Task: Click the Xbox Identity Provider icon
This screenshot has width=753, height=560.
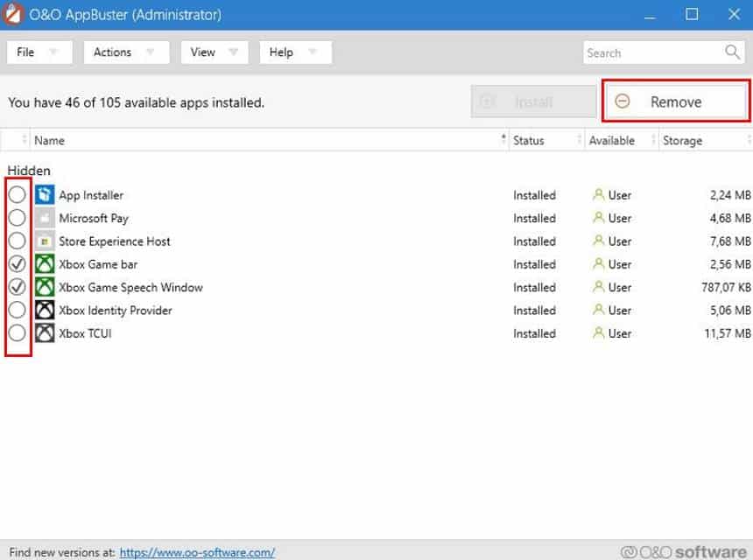Action: (45, 310)
